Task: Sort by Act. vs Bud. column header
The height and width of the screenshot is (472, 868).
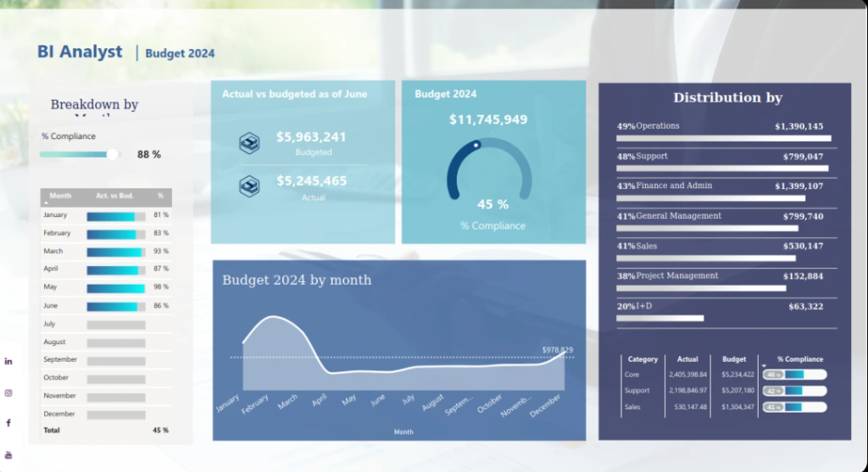Action: point(115,196)
